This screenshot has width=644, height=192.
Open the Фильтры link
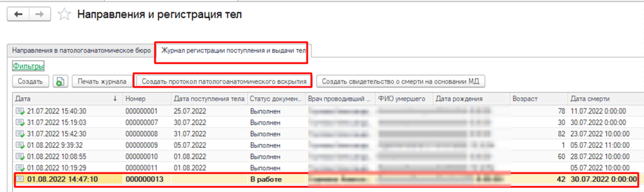[x=28, y=66]
